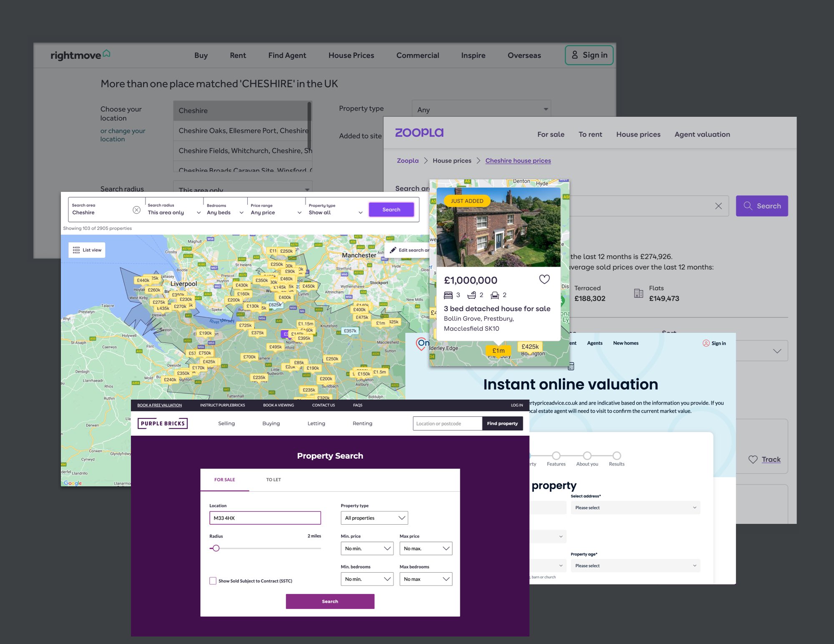This screenshot has height=644, width=834.
Task: Click the £1.15m map price marker
Action: point(305,324)
